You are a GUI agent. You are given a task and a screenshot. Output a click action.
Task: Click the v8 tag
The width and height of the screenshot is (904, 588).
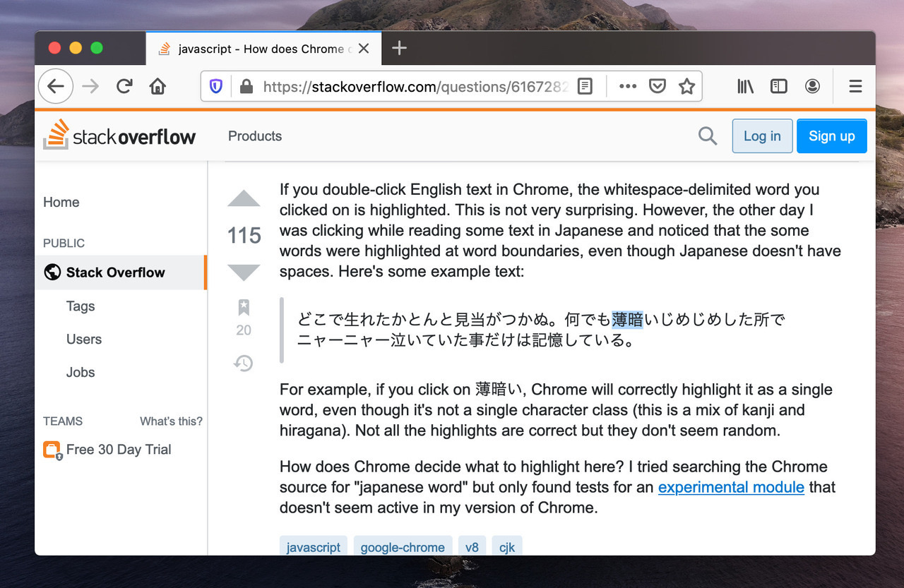click(x=472, y=547)
